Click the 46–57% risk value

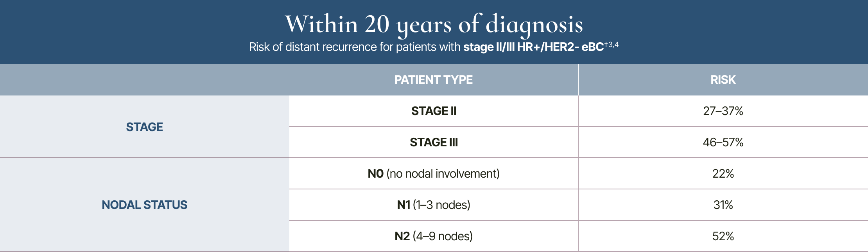pyautogui.click(x=723, y=142)
